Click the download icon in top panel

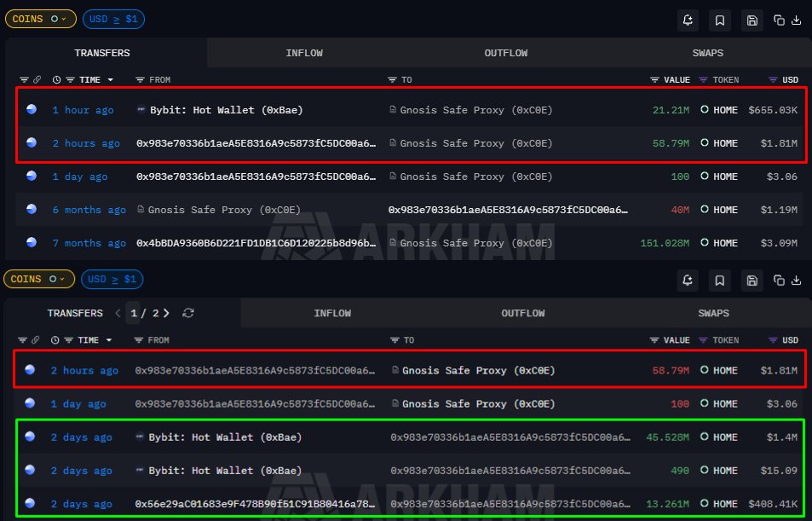coord(796,20)
